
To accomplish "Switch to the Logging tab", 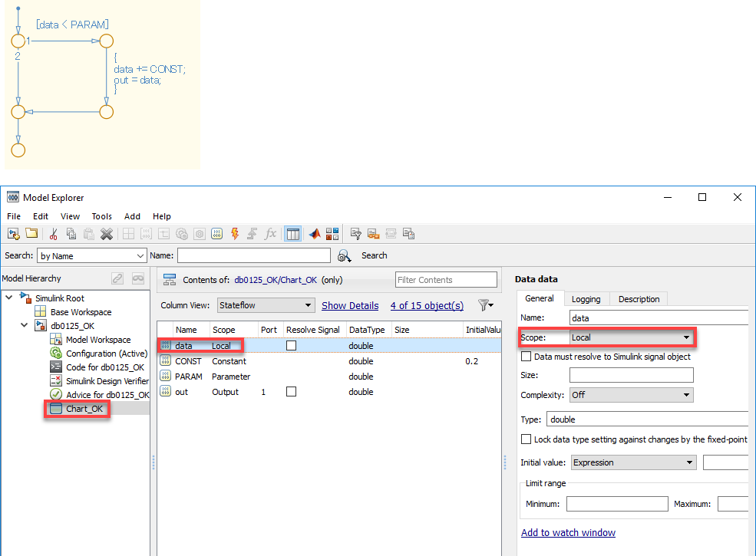I will 586,299.
